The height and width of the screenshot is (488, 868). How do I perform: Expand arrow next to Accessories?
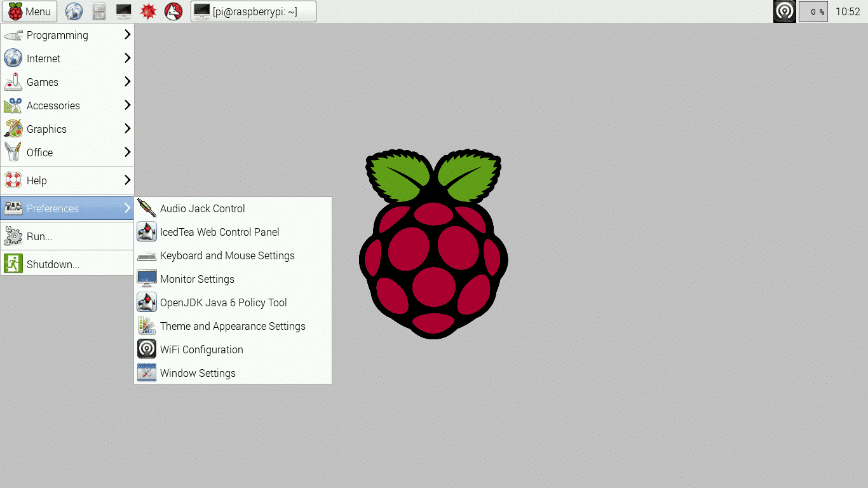pos(127,105)
